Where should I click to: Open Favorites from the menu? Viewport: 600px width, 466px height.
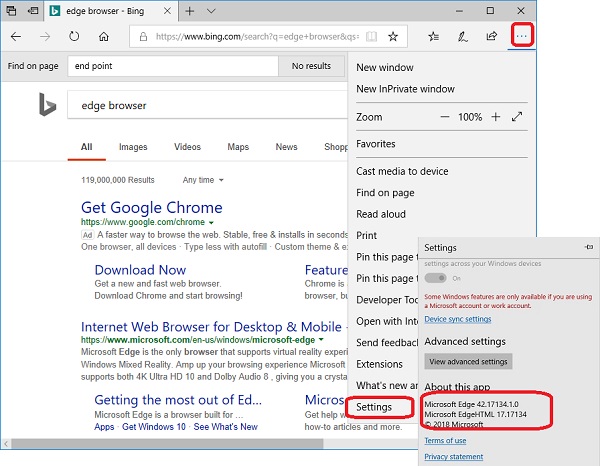tap(376, 144)
